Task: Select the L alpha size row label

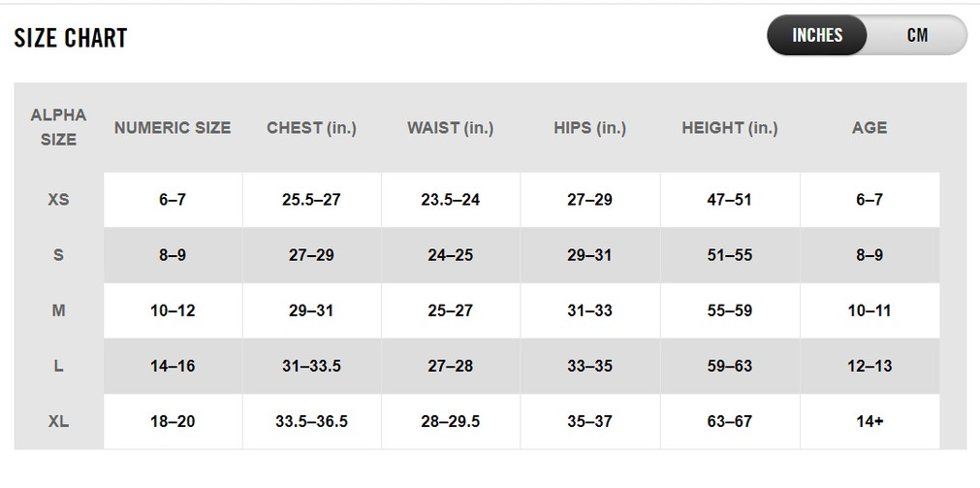Action: (58, 366)
